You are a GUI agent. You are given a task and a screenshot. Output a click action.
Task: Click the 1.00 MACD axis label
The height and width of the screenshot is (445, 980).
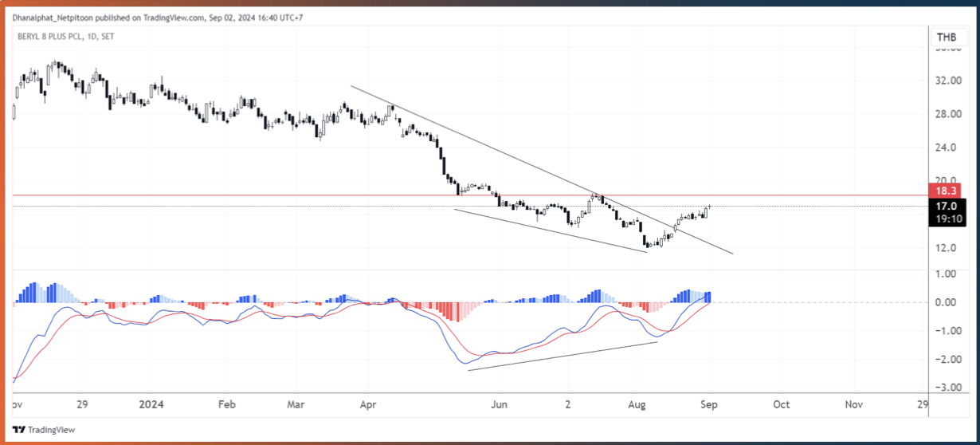(x=946, y=274)
